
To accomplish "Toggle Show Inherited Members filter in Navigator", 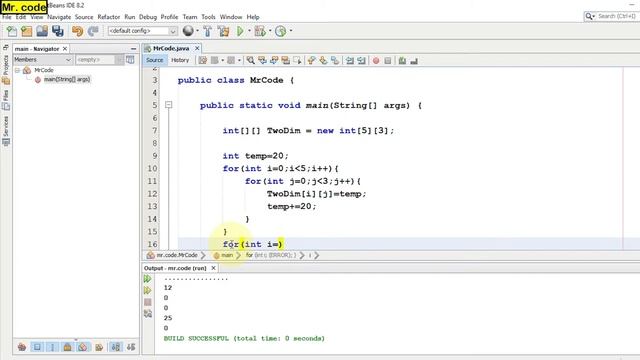I will click(x=22, y=347).
